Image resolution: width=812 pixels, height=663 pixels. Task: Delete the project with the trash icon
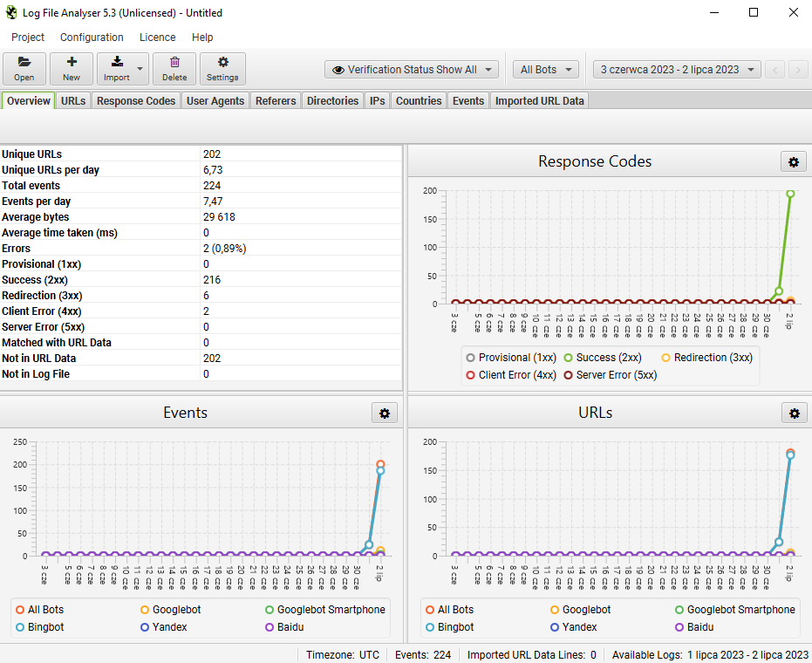174,69
